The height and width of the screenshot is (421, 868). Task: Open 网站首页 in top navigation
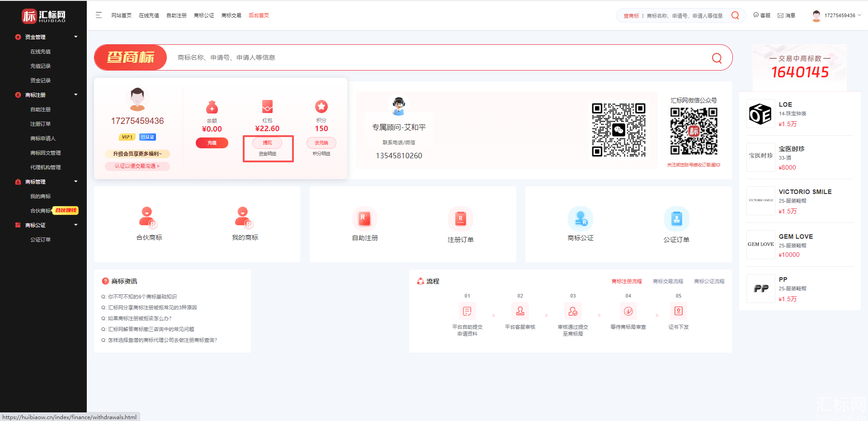[x=121, y=15]
